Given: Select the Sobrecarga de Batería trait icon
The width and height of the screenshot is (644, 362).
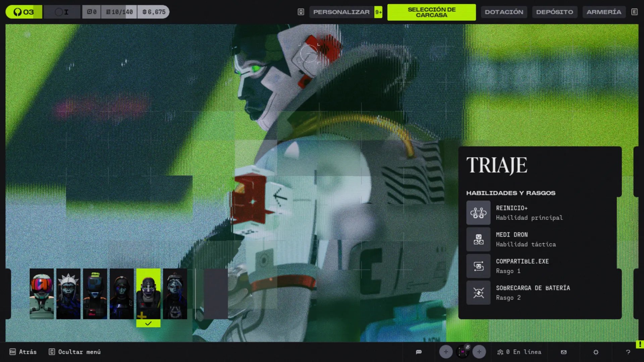Looking at the screenshot, I should tap(478, 293).
